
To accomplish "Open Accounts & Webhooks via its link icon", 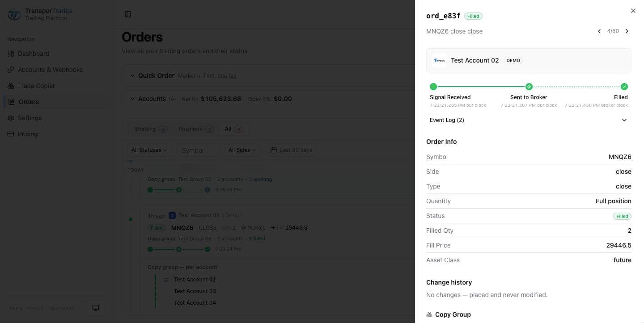I will tap(11, 70).
